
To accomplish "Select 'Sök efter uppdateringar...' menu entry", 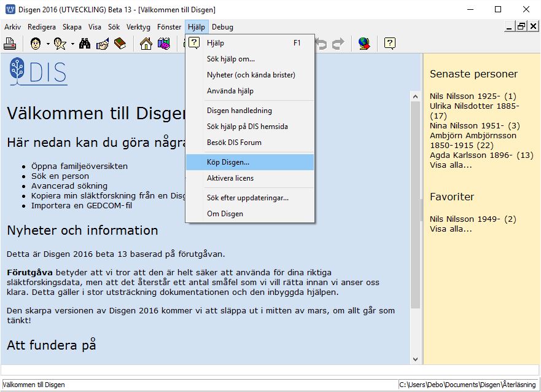I will point(250,198).
